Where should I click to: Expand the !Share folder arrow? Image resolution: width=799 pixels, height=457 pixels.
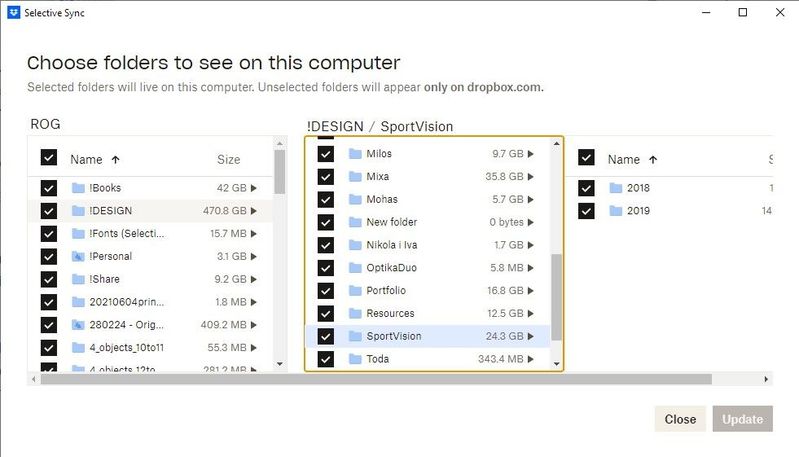[x=254, y=279]
